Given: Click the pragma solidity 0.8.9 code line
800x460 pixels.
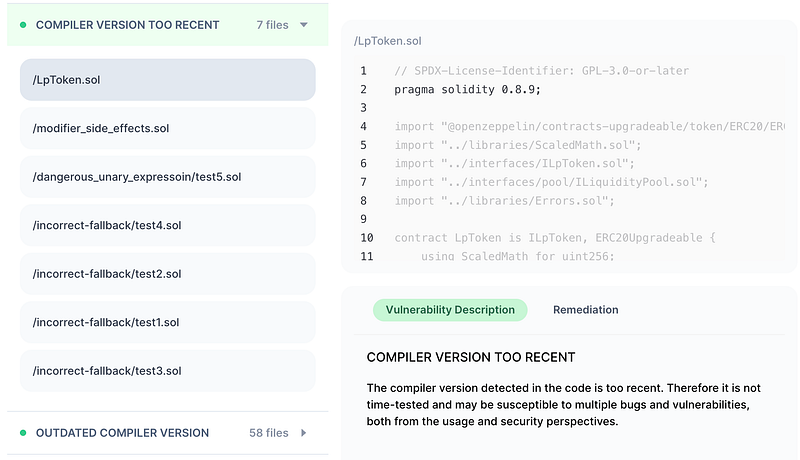Looking at the screenshot, I should tap(467, 89).
